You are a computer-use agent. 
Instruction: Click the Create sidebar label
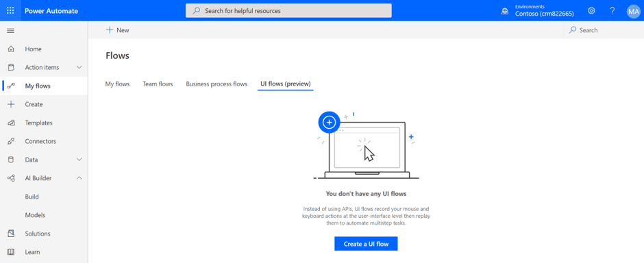[34, 104]
